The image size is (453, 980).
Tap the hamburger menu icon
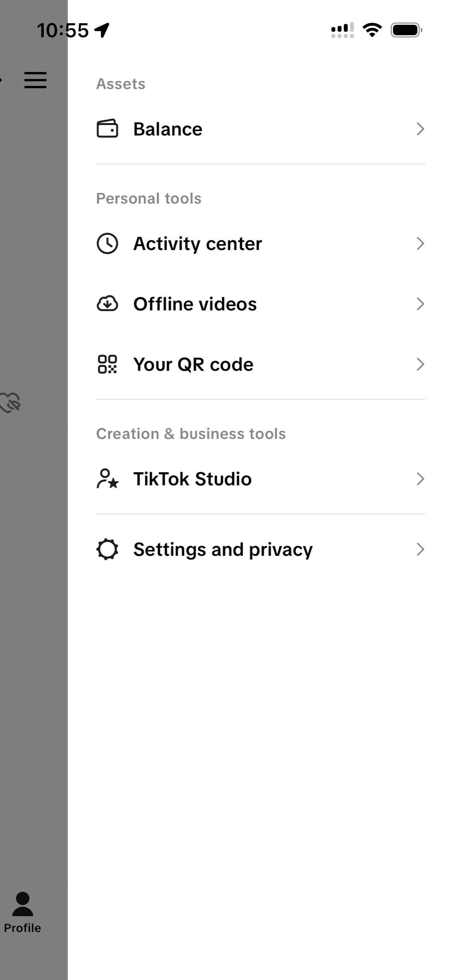tap(35, 80)
